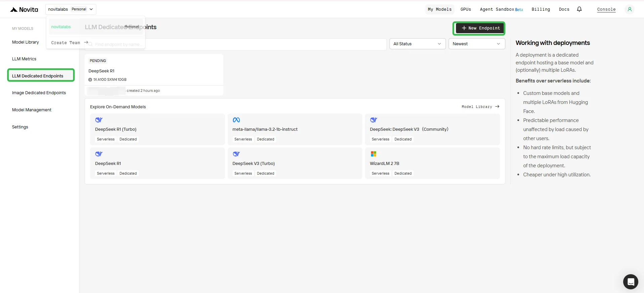The height and width of the screenshot is (293, 644).
Task: Open the pending DeepSeek R1 endpoint card
Action: [154, 75]
